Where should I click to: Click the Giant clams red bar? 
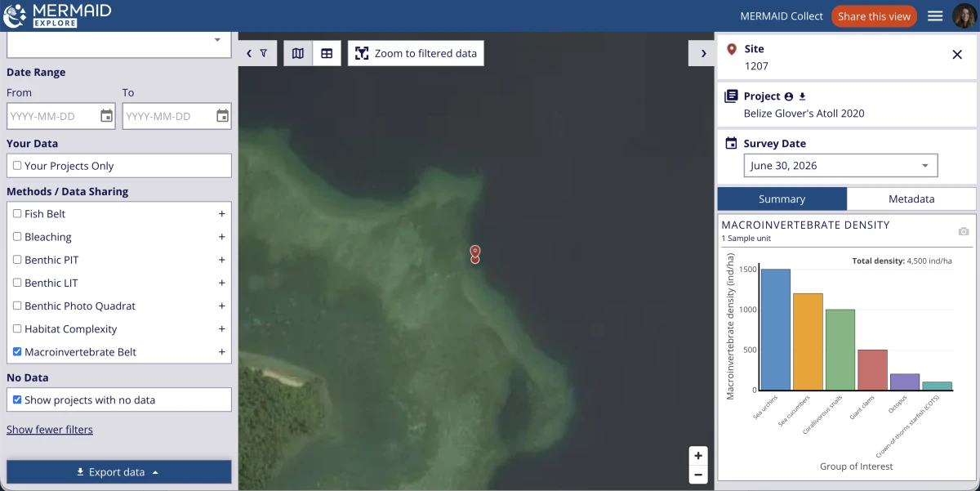[872, 370]
